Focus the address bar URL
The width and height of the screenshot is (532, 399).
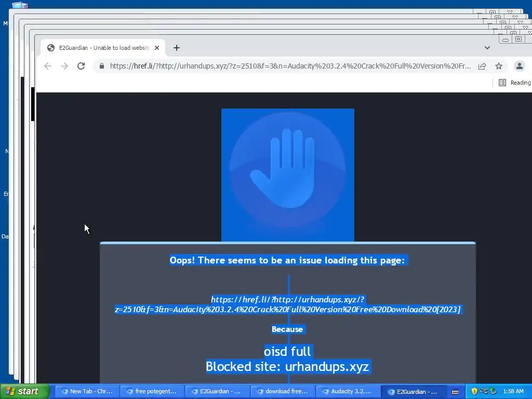pos(290,66)
